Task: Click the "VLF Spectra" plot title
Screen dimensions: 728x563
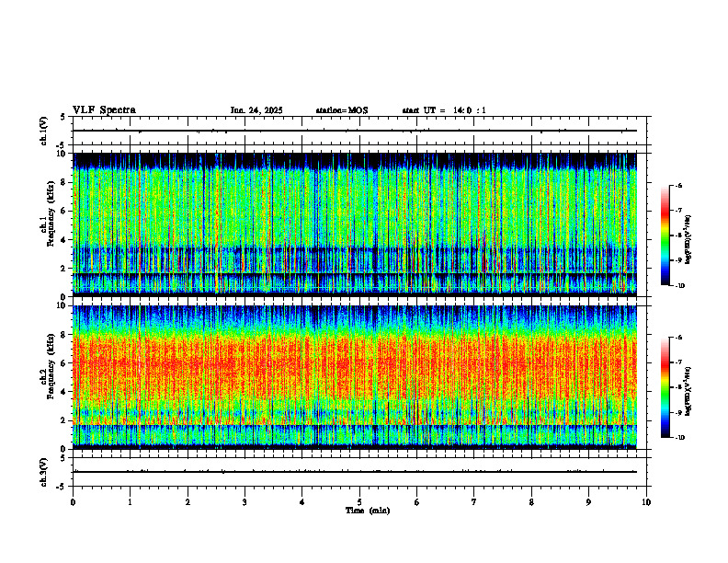Action: click(x=104, y=110)
